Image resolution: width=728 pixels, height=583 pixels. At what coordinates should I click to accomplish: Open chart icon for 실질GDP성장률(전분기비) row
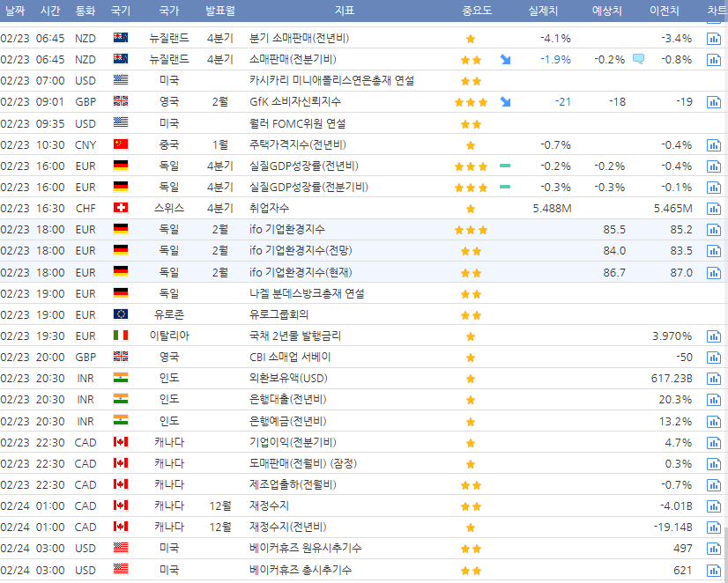pyautogui.click(x=714, y=188)
